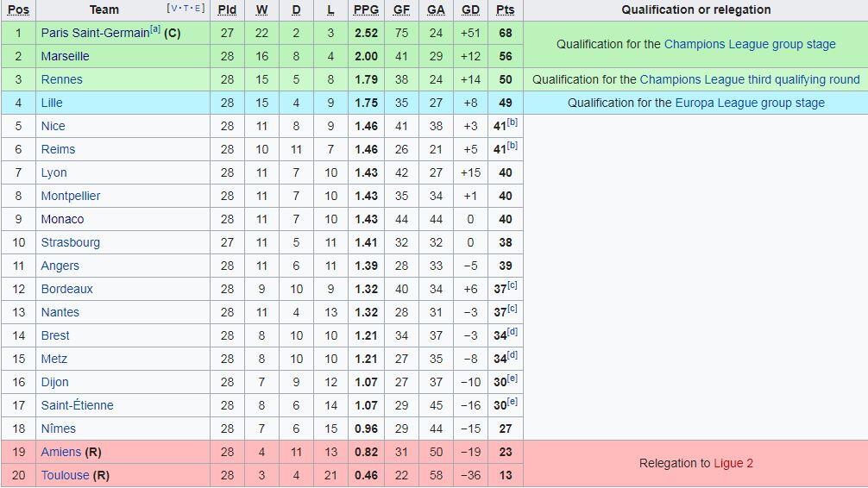Follow Champions League third qualifying round link
Viewport: 868px width, 488px height.
tap(750, 79)
